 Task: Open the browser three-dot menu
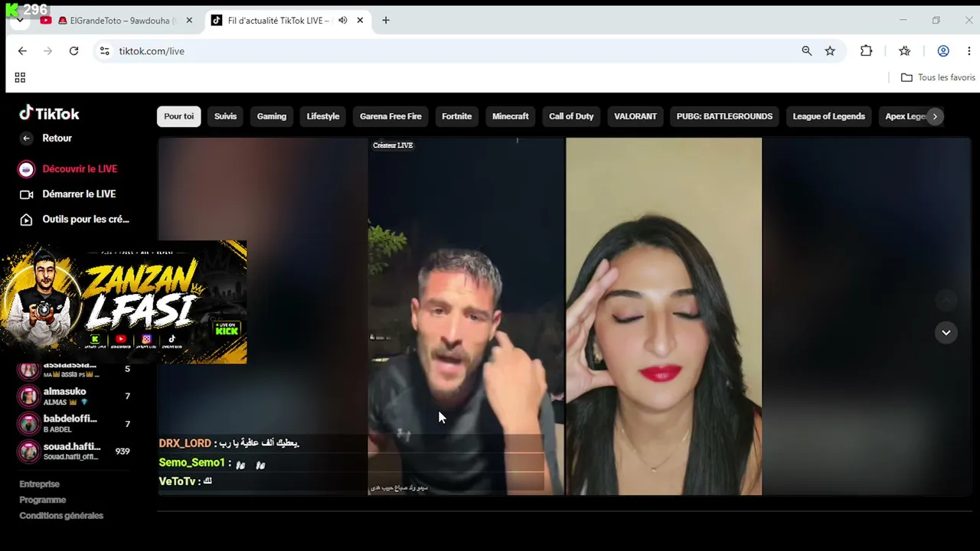[969, 51]
